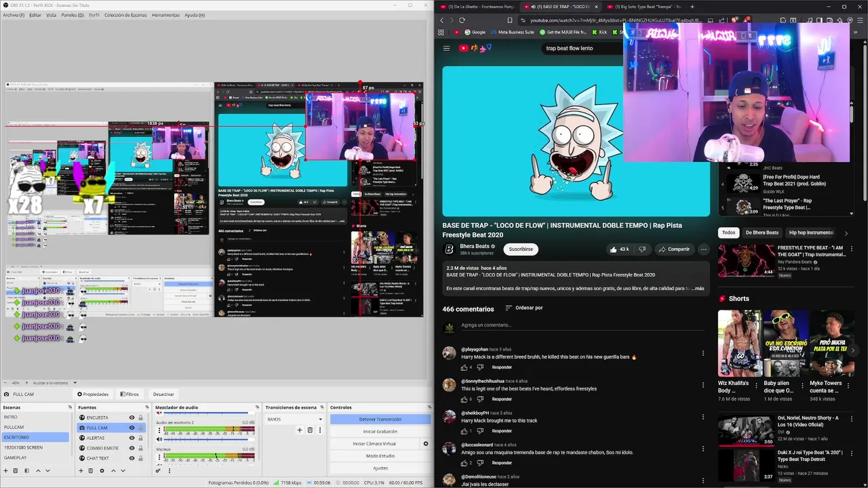Open the Colección de Escenas menu
This screenshot has width=868, height=488.
[125, 15]
